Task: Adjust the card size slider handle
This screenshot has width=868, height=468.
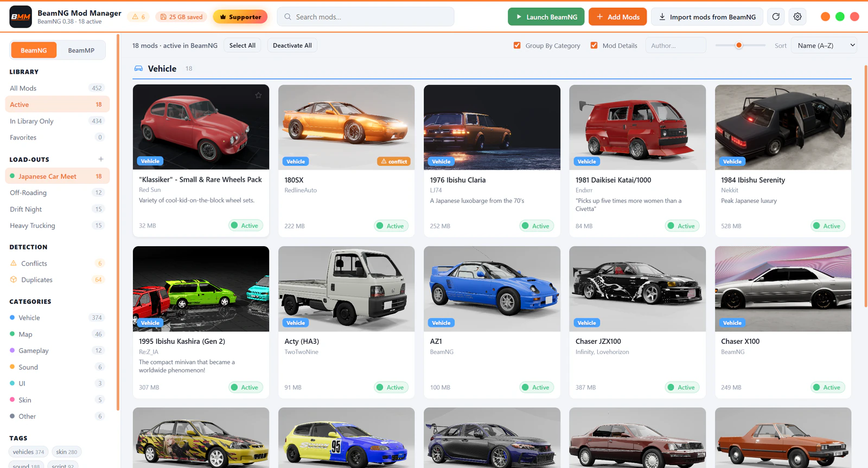Action: pos(738,46)
